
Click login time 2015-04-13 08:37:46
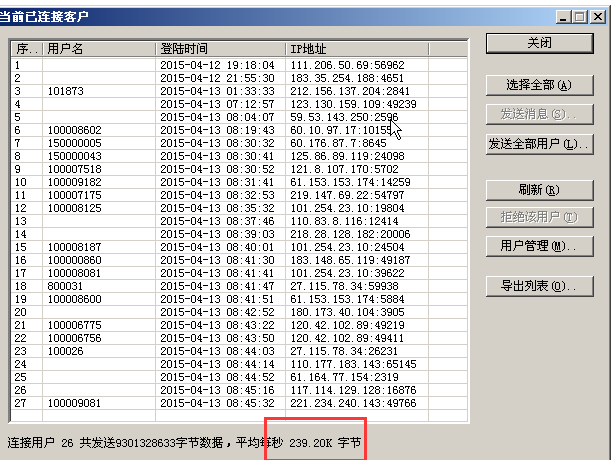pos(217,221)
